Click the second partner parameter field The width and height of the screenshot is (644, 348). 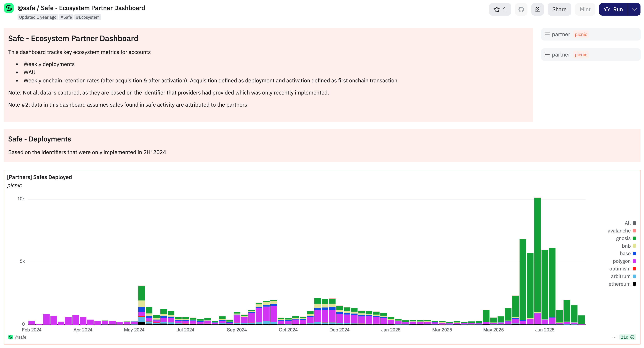coord(591,55)
